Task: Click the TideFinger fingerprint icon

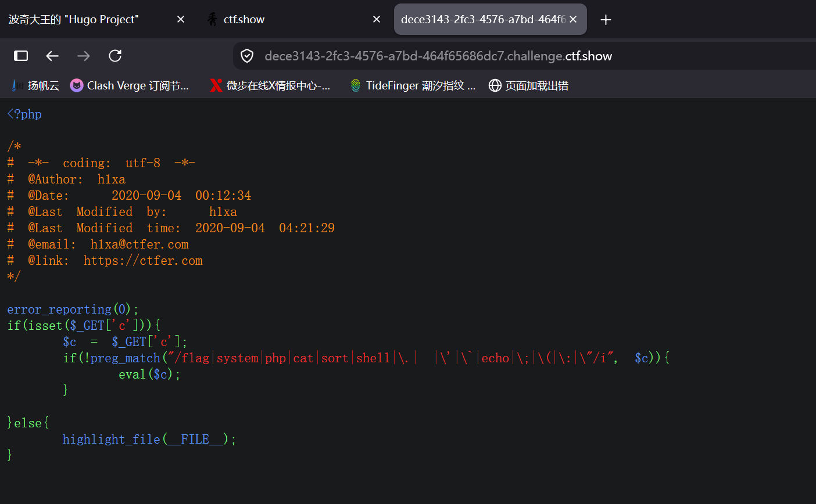Action: pyautogui.click(x=356, y=85)
